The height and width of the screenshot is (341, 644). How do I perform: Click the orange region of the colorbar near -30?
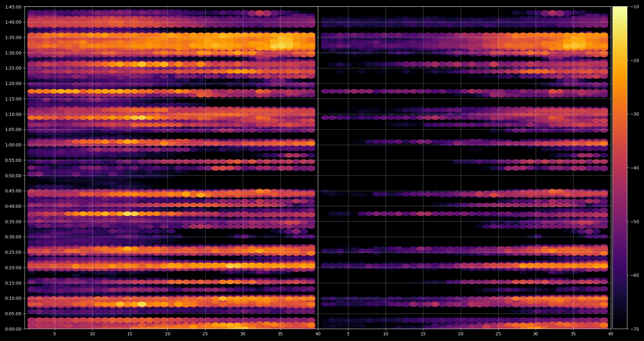[x=620, y=114]
